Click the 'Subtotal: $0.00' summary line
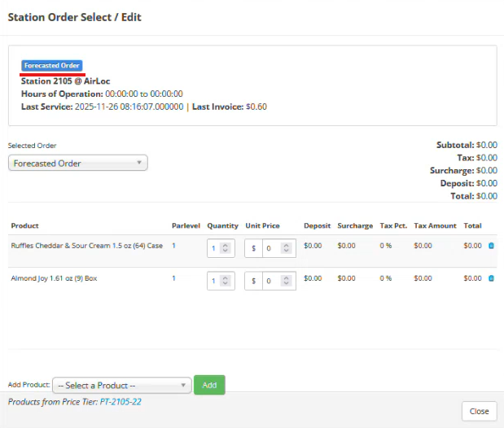 (467, 145)
